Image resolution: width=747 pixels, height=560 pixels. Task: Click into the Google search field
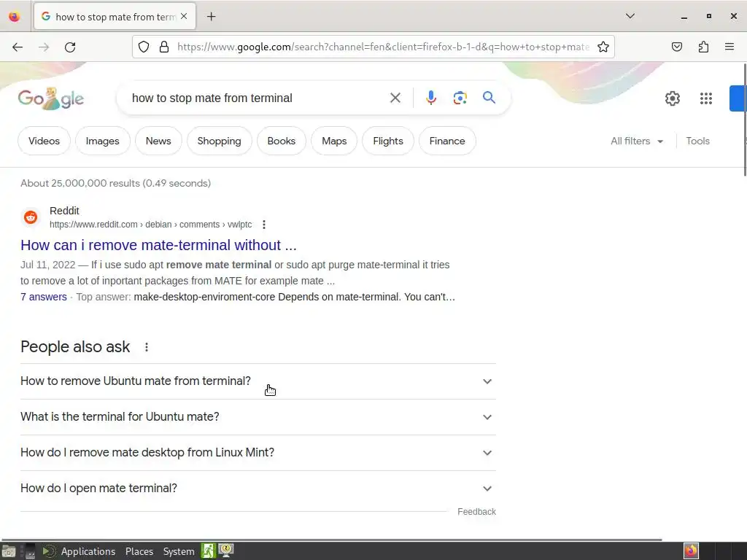pos(258,98)
